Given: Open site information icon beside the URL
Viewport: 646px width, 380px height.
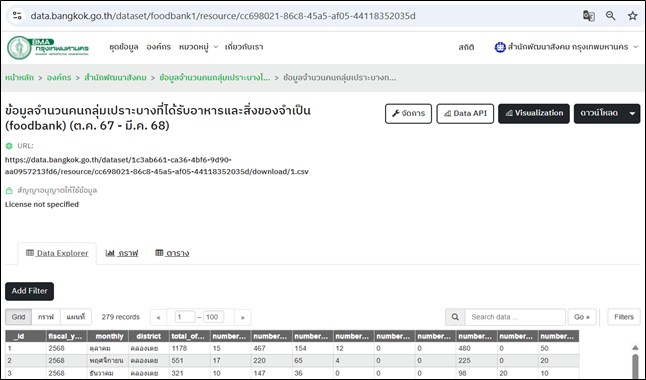Looking at the screenshot, I should 17,16.
